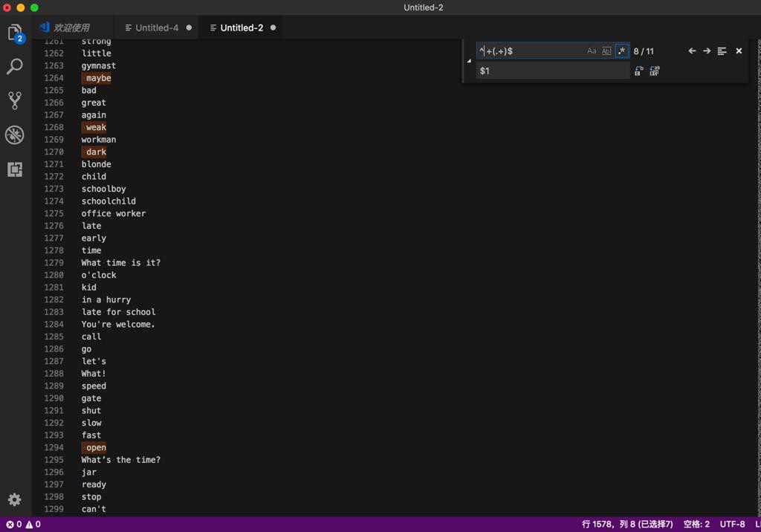Click unsaved dot on Untitled-2 tab
Viewport: 761px width, 532px height.
coord(273,27)
